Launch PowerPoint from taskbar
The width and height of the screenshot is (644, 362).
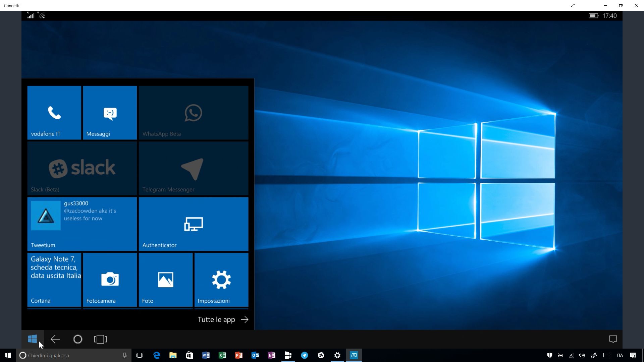pos(239,355)
